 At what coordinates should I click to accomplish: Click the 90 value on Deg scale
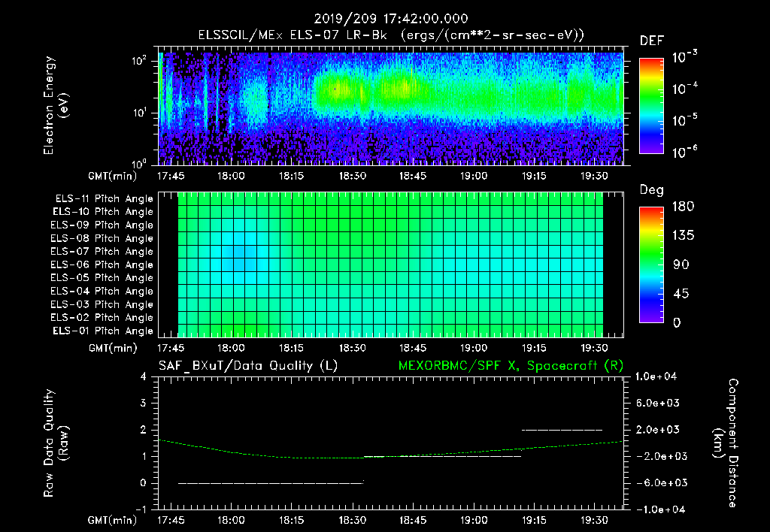(681, 264)
